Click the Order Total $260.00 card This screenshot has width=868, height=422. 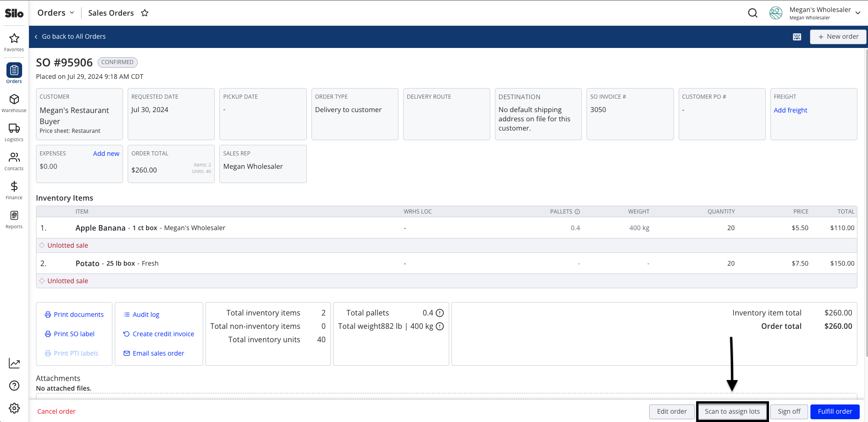click(171, 164)
